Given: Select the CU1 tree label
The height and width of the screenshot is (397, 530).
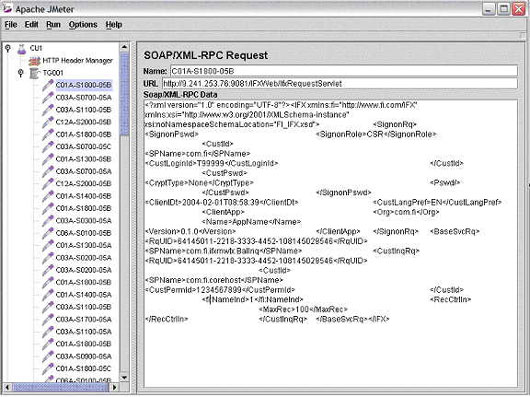Looking at the screenshot, I should coord(36,48).
